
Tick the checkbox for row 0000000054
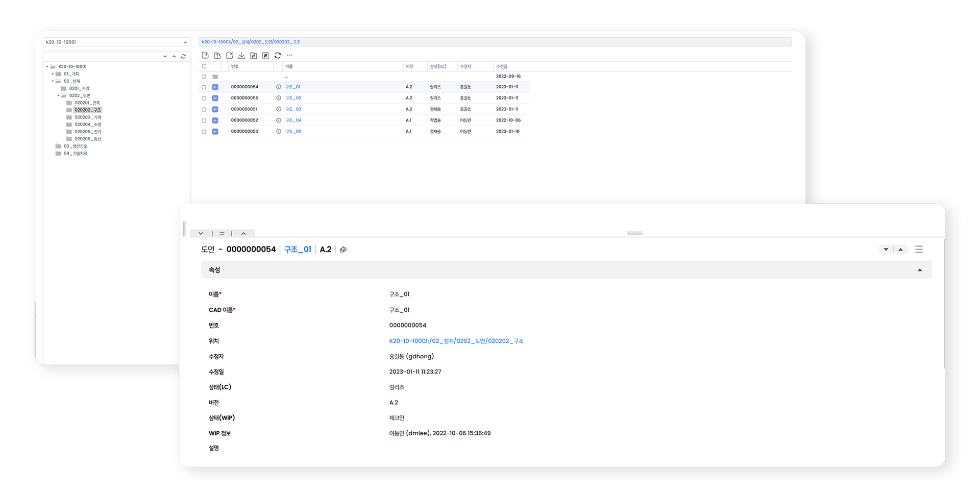[x=204, y=87]
